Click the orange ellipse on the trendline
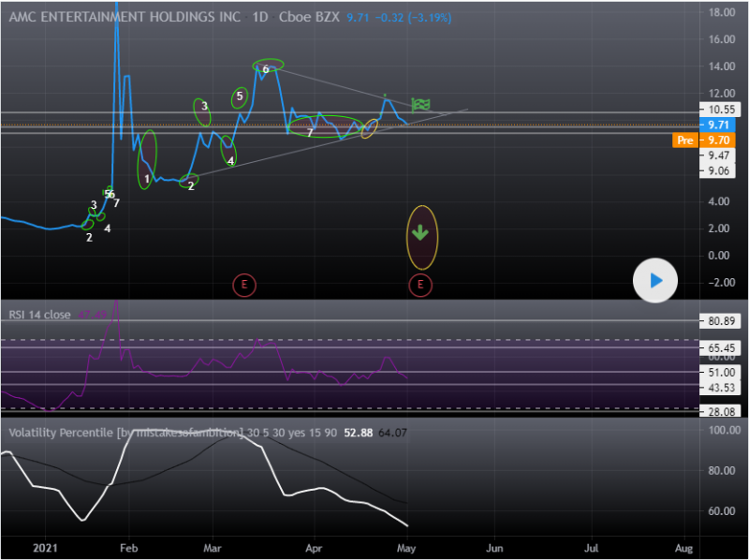749x560 pixels. (x=369, y=129)
